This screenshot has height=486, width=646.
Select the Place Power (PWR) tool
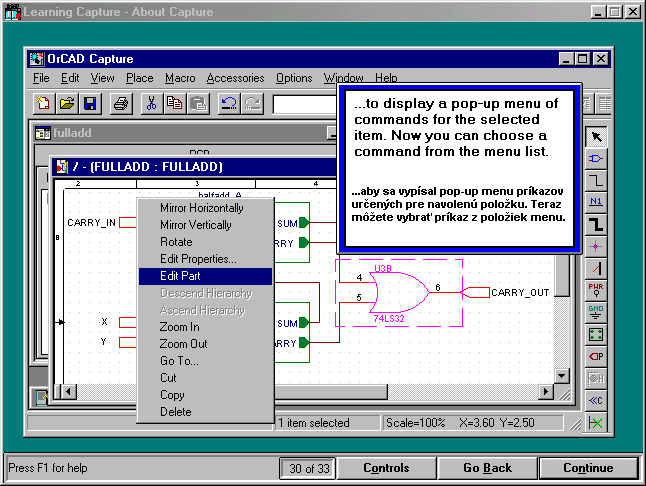coord(597,291)
